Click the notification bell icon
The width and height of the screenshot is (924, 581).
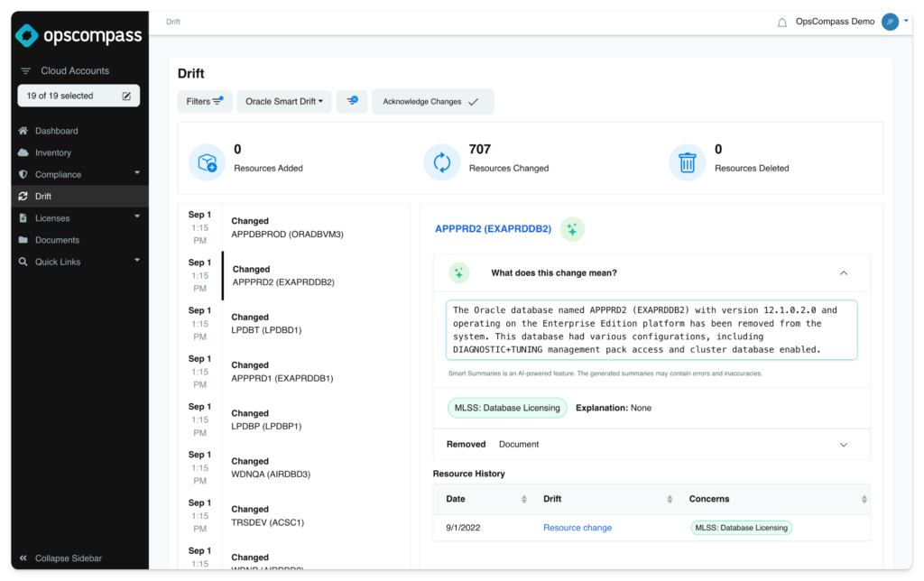point(782,23)
